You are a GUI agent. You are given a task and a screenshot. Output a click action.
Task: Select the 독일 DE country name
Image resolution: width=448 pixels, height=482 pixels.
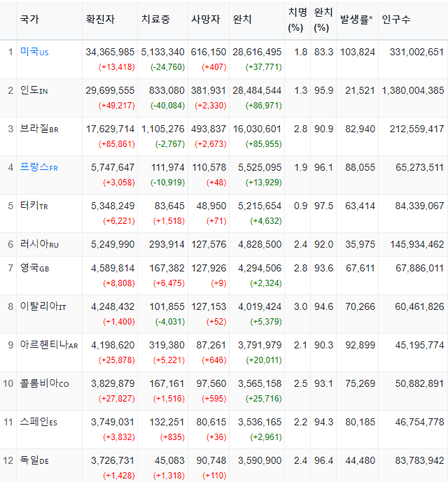click(x=34, y=460)
